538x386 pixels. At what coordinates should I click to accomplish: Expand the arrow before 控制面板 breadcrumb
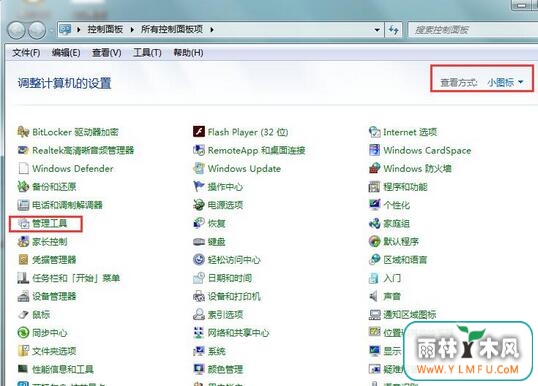tap(79, 30)
